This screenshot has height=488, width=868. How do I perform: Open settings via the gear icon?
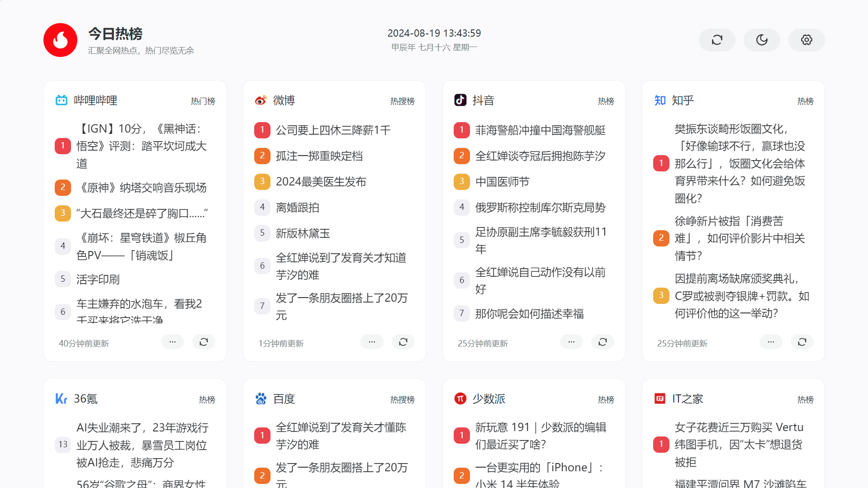coord(806,40)
